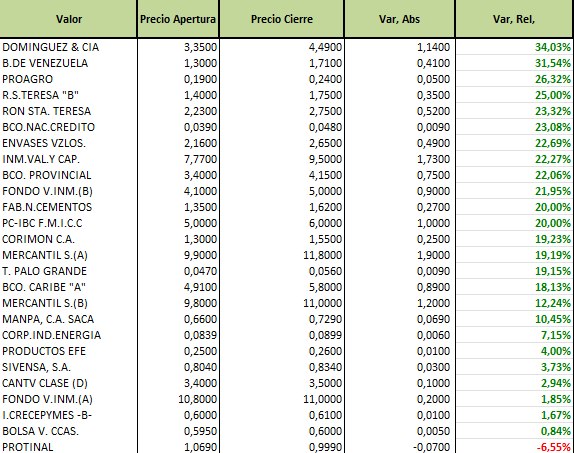Select the T. PALO GRANDE cell
The width and height of the screenshot is (574, 453).
coord(68,271)
